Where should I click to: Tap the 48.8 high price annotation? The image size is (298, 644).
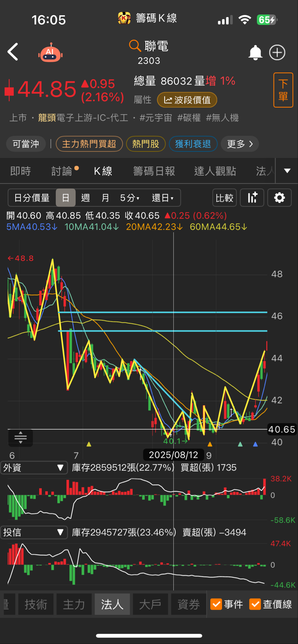coord(21,258)
